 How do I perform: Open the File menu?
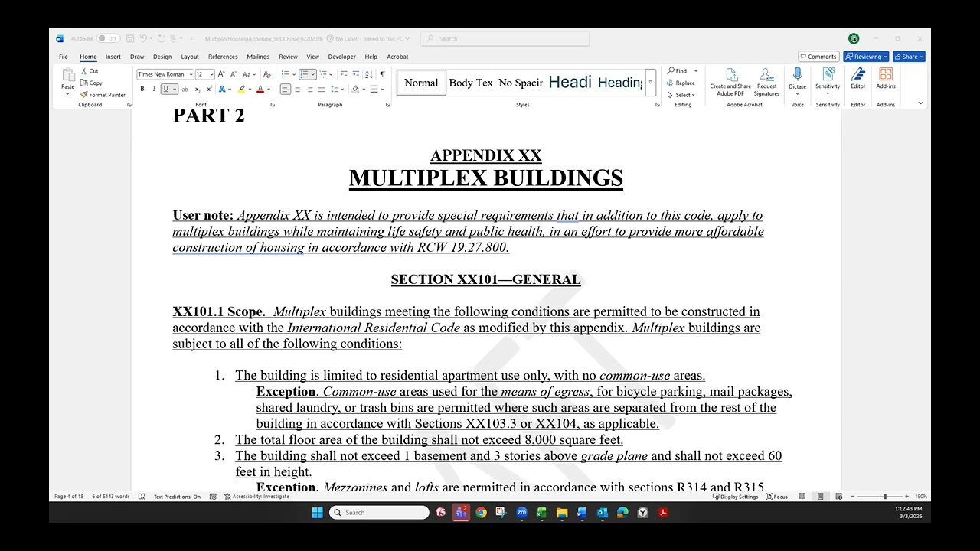tap(64, 57)
